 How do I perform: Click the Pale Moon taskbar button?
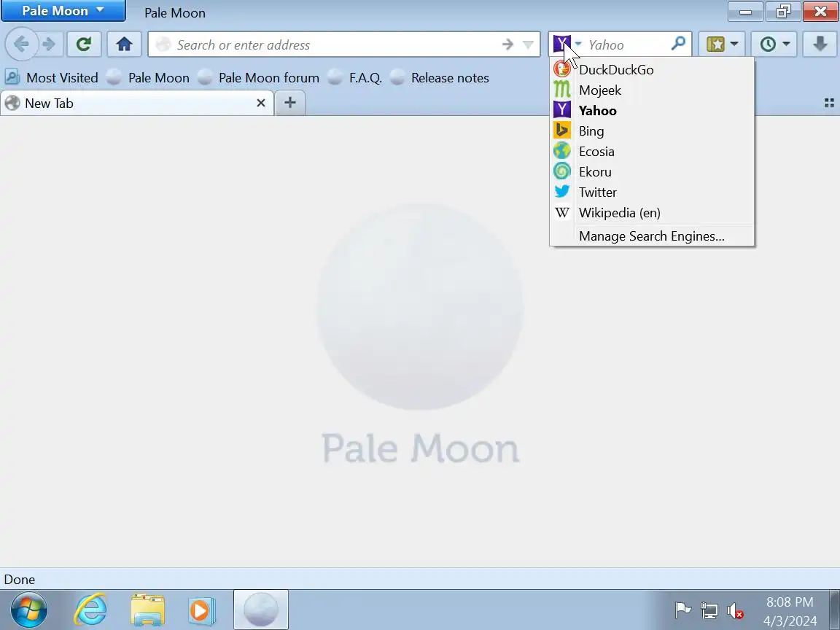tap(261, 610)
